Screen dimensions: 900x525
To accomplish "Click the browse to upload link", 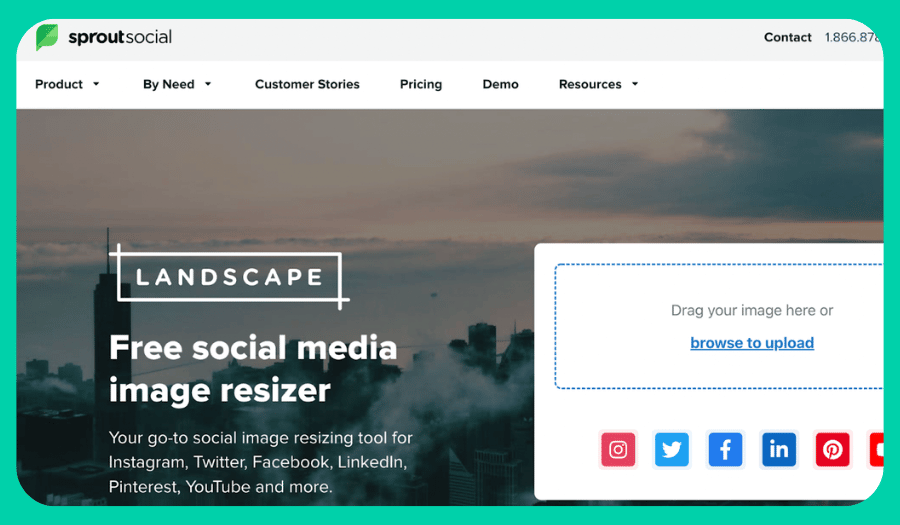I will (752, 343).
